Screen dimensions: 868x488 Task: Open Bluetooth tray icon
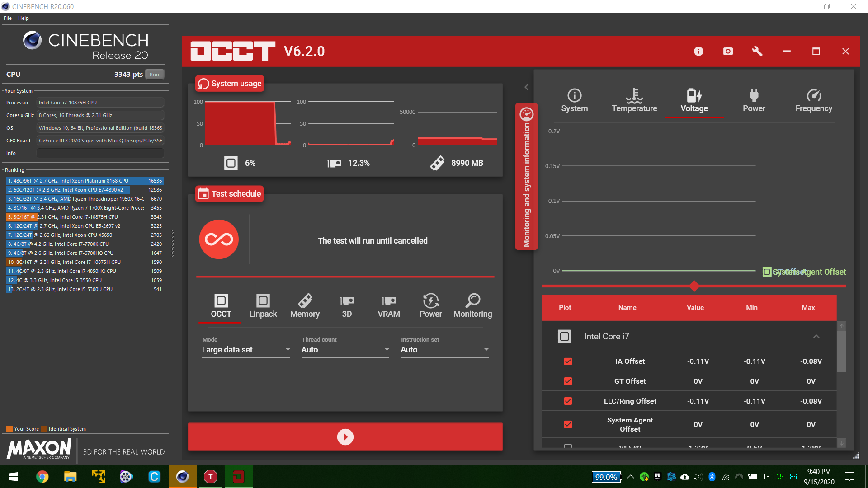pyautogui.click(x=712, y=477)
